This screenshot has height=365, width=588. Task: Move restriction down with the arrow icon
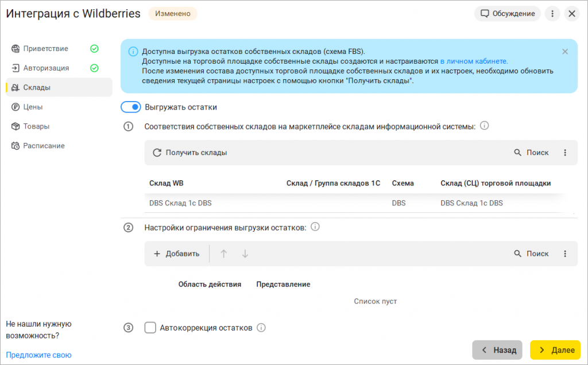[245, 254]
